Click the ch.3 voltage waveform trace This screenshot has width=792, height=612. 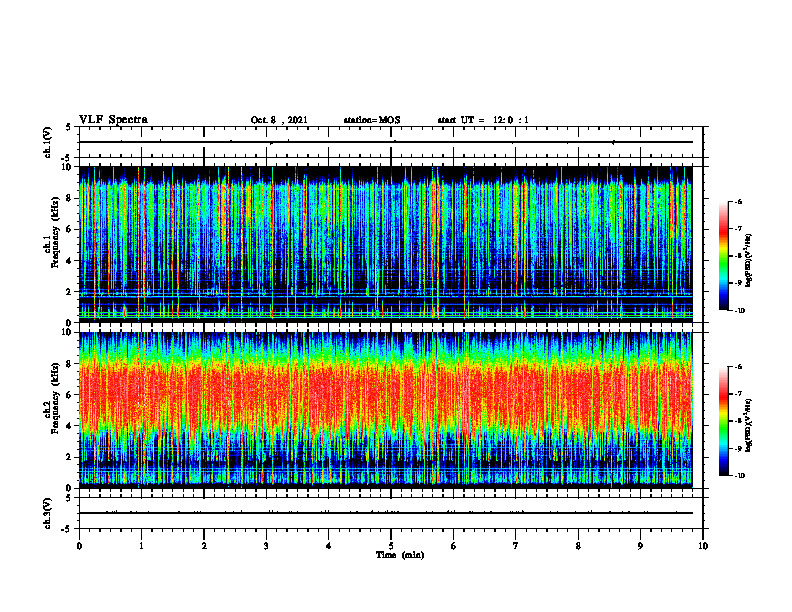(x=386, y=513)
